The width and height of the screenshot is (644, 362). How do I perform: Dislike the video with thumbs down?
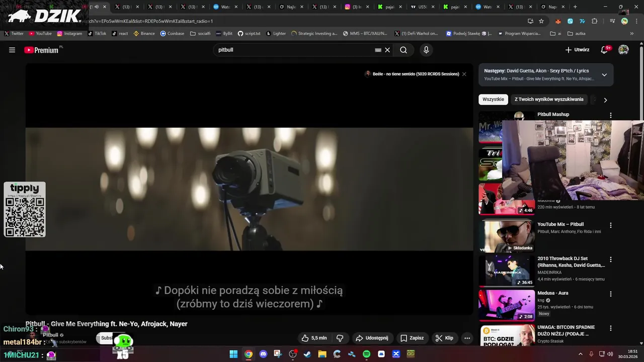[340, 338]
